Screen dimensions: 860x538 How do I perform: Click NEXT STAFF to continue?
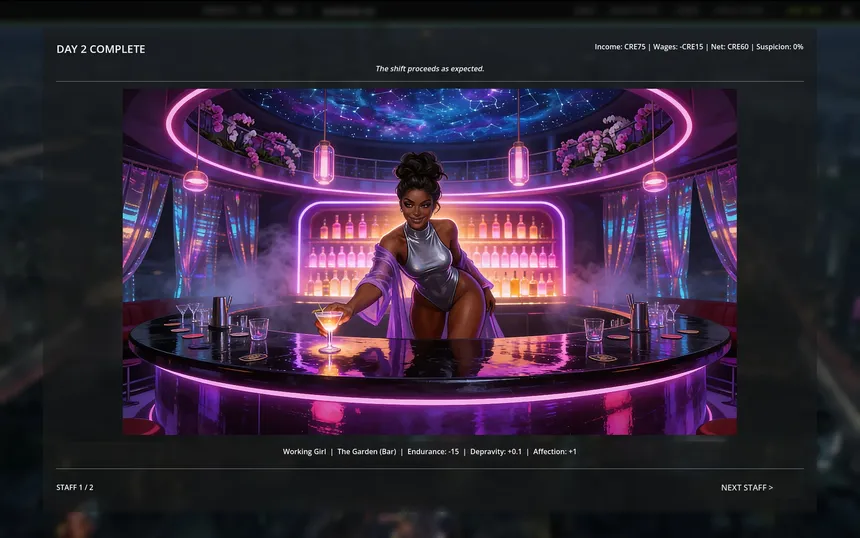pyautogui.click(x=746, y=488)
